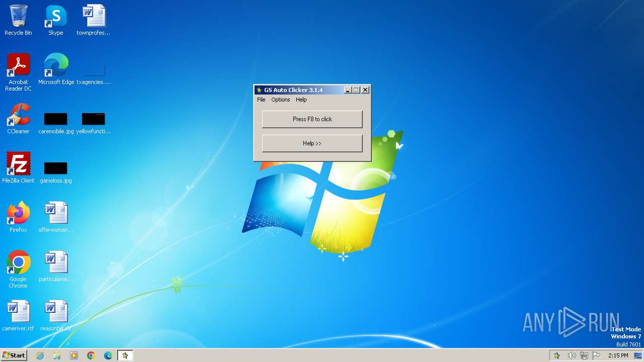
Task: Open the Recycle Bin desktop icon
Action: coord(18,20)
